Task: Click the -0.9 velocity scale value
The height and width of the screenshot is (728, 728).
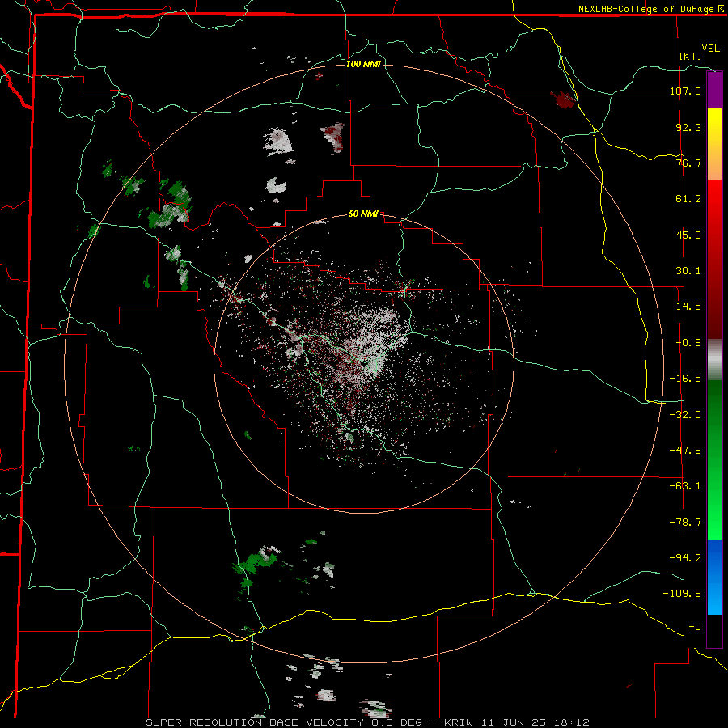Action: coord(688,343)
